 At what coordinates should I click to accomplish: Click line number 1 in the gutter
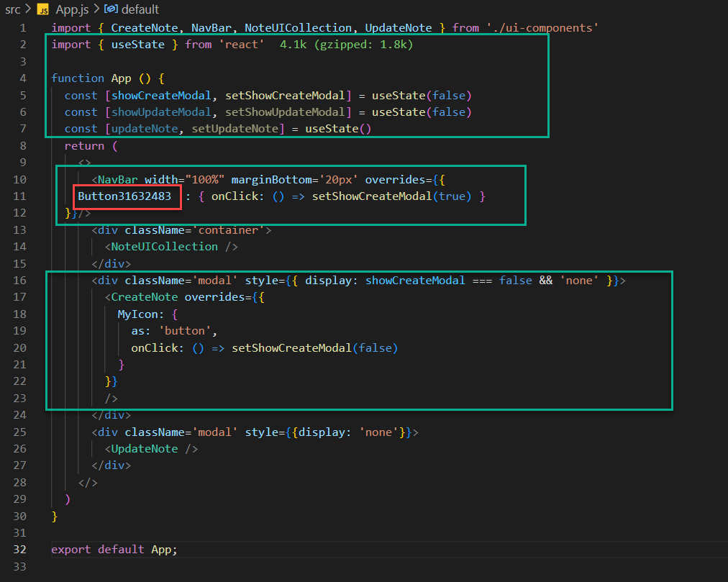(23, 28)
